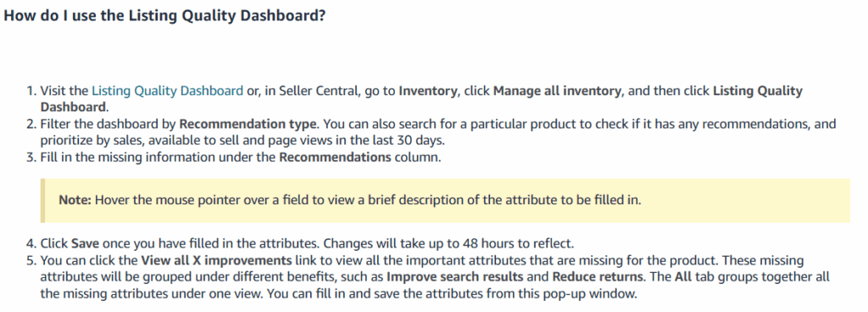The width and height of the screenshot is (868, 312).
Task: Click the bold 'View all X improvements' text
Action: (x=216, y=260)
